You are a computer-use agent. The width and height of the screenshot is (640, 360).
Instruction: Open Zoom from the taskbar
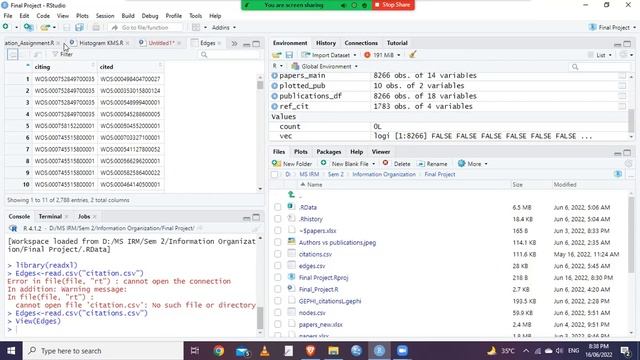click(402, 351)
